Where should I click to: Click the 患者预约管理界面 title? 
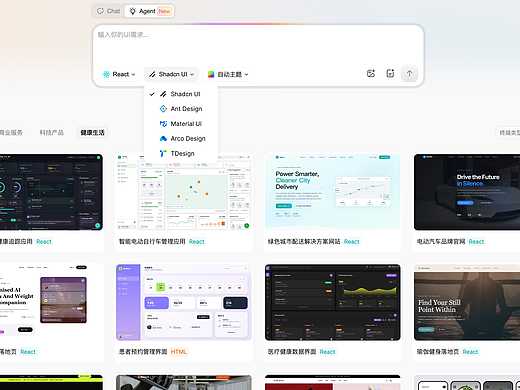click(x=143, y=352)
